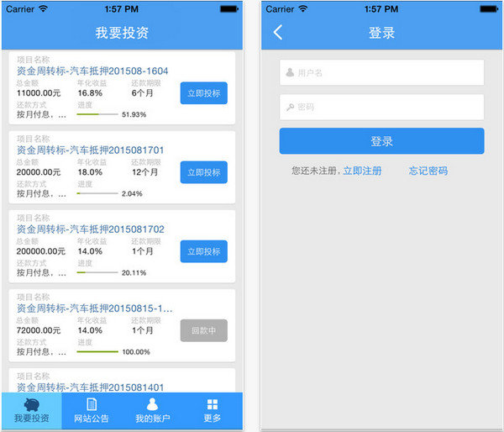The image size is (504, 432).
Task: Tap the document icon for 网站公告
Action: [92, 404]
